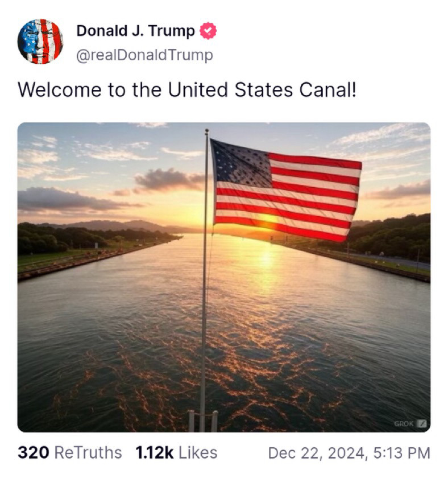Screen dimensions: 448x482
Task: Click the 5:13 PM time stamp
Action: (401, 453)
